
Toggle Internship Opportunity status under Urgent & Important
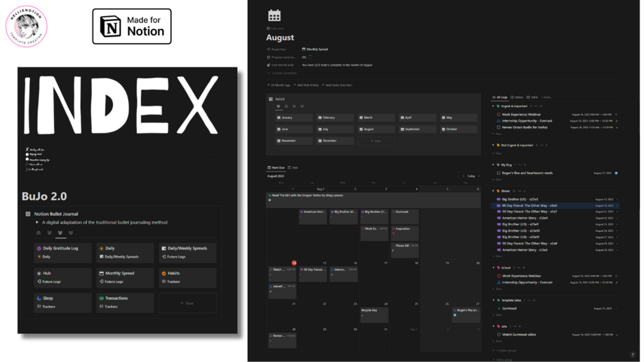point(499,121)
